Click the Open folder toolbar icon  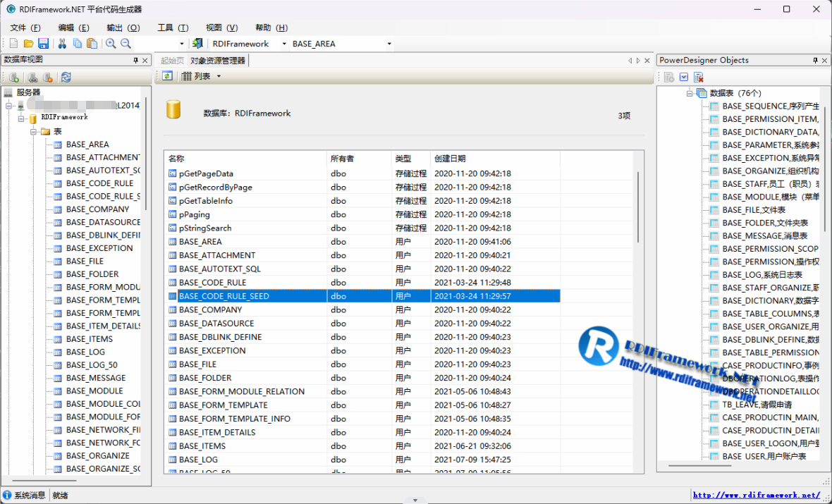coord(29,44)
